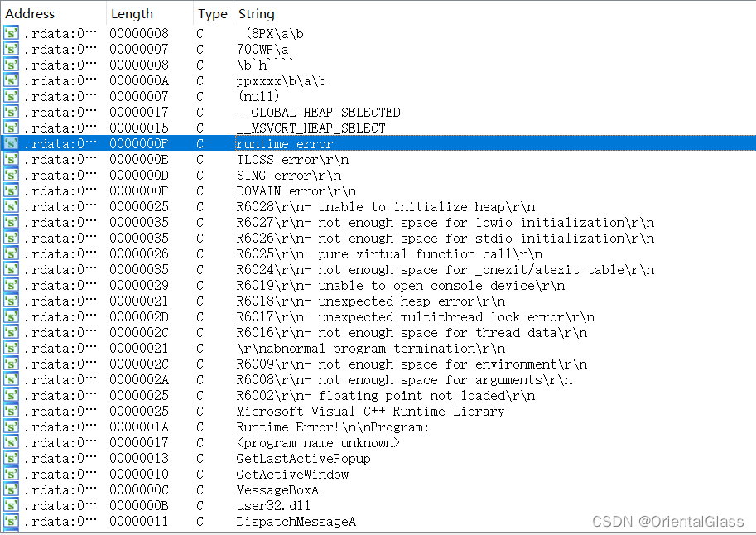Image resolution: width=756 pixels, height=535 pixels.
Task: Click string icon of abnormal program termination row
Action: (x=11, y=349)
